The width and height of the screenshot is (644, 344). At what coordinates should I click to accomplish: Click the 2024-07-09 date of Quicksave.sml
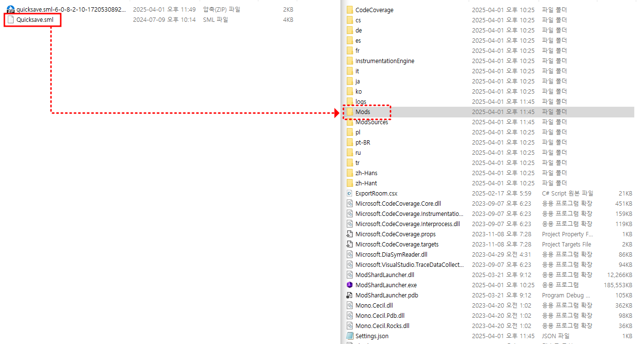click(x=164, y=20)
